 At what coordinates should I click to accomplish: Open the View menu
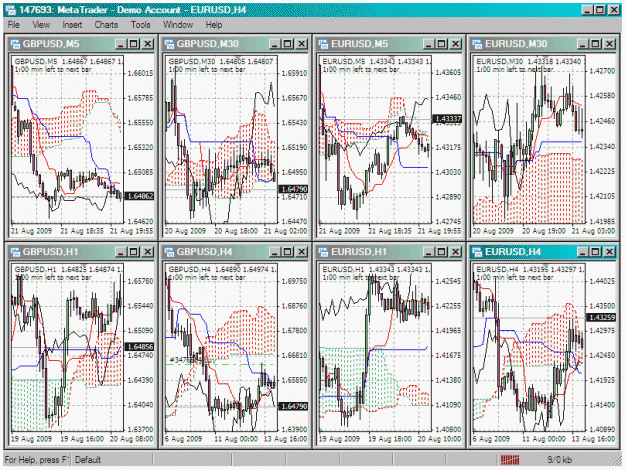pyautogui.click(x=41, y=25)
